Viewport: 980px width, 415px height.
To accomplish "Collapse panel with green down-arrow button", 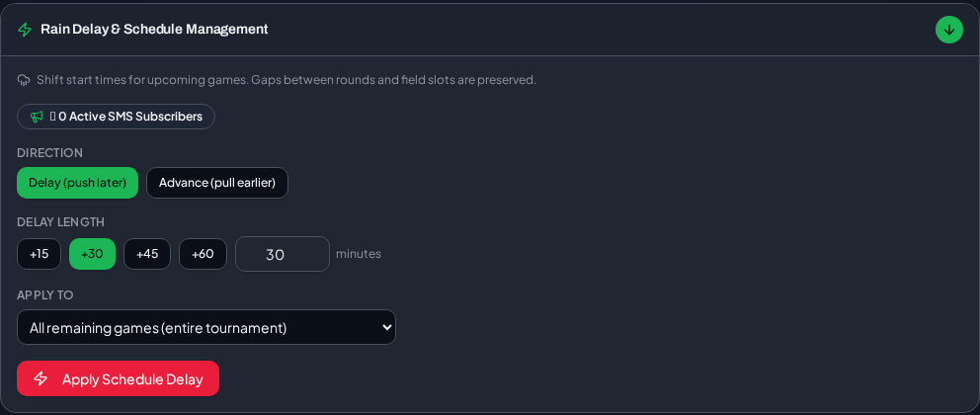I will point(948,30).
